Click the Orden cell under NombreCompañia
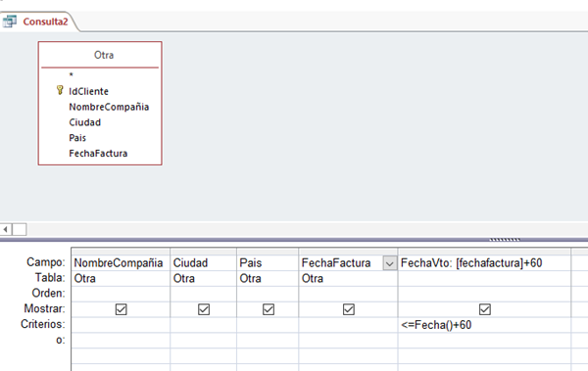Viewport: 588px width, 371px height. (x=121, y=294)
